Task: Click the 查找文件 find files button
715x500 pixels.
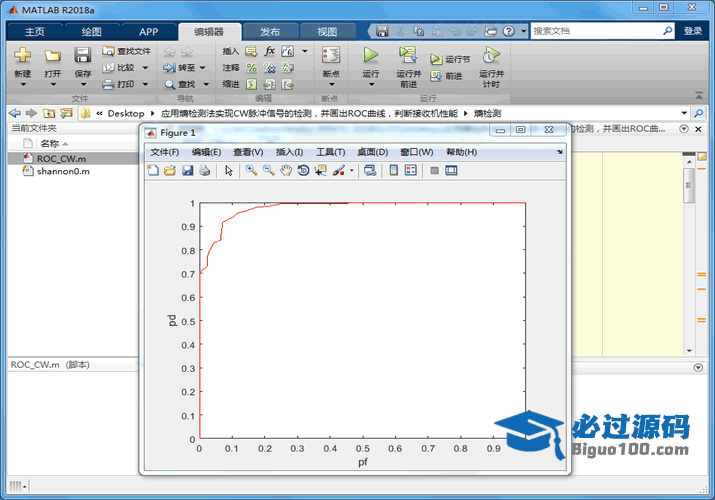Action: tap(127, 51)
